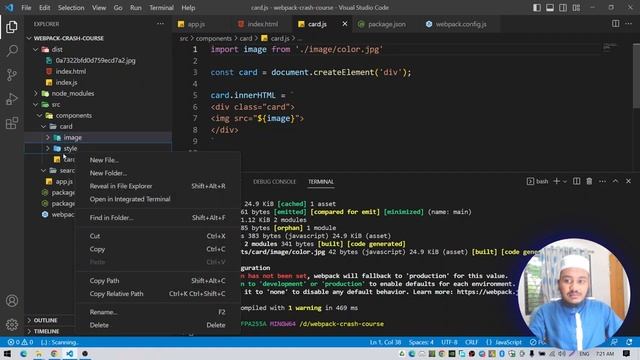Select Reveal in File Explorer
This screenshot has width=640, height=360.
[158, 186]
